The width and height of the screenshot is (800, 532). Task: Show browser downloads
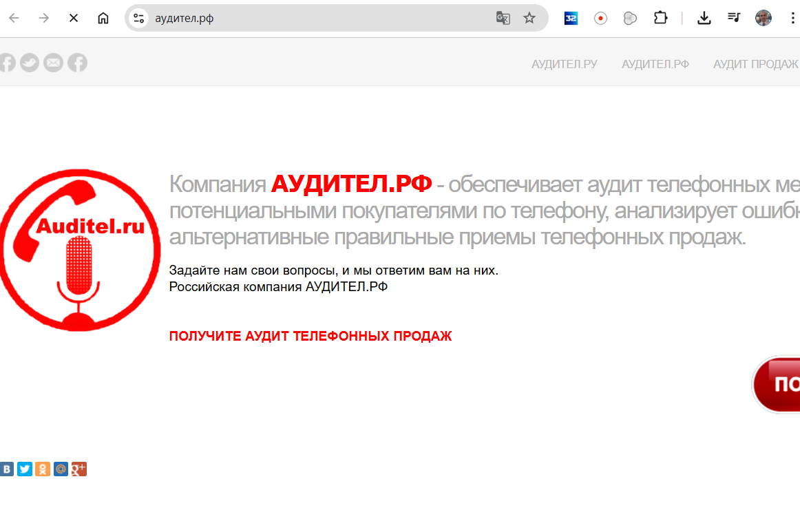tap(704, 19)
